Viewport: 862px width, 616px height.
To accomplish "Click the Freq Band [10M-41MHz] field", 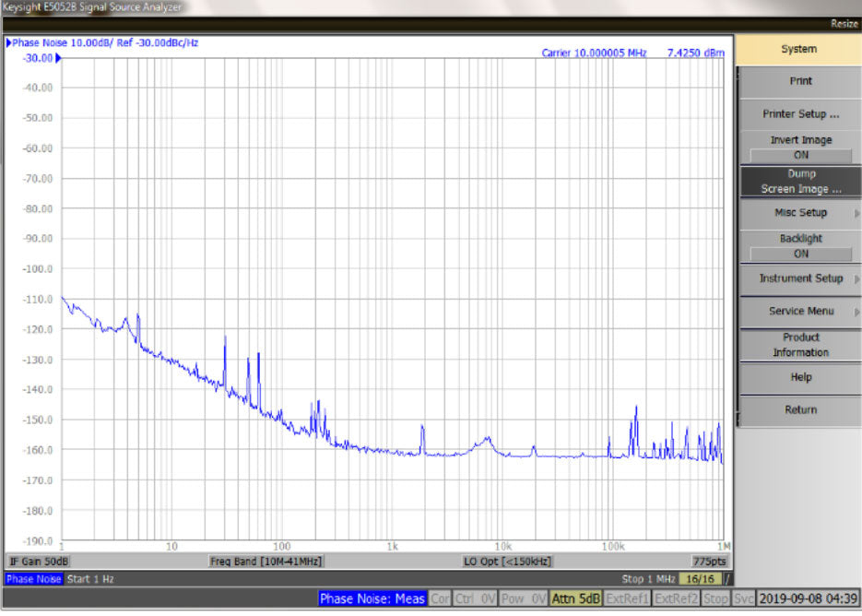I will point(266,562).
